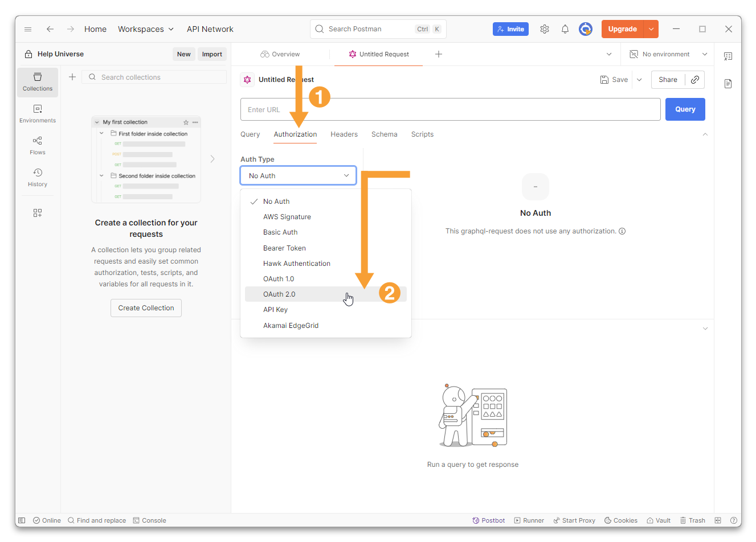Open the History sidebar section
Viewport: 756px width, 542px height.
click(x=38, y=178)
